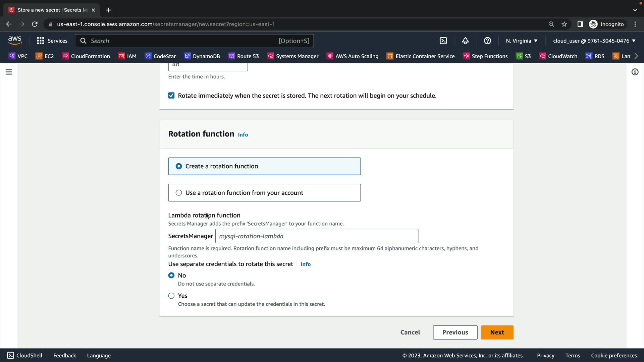The height and width of the screenshot is (362, 644).
Task: Select Use a rotation function from your account
Action: 179,193
